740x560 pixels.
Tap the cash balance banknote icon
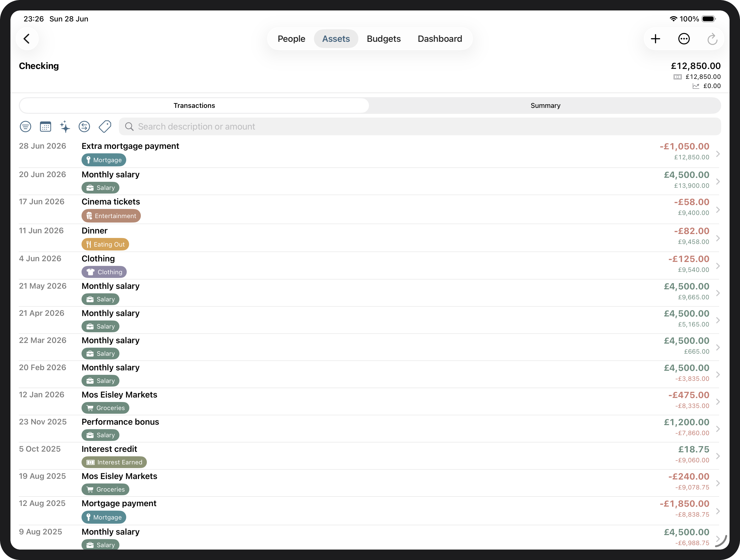(677, 77)
